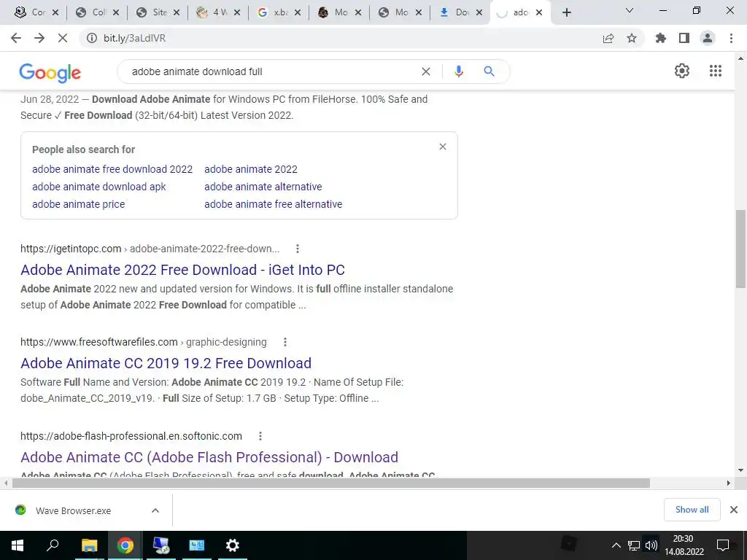The height and width of the screenshot is (560, 747).
Task: Switch to the '4 W' tab
Action: [220, 12]
